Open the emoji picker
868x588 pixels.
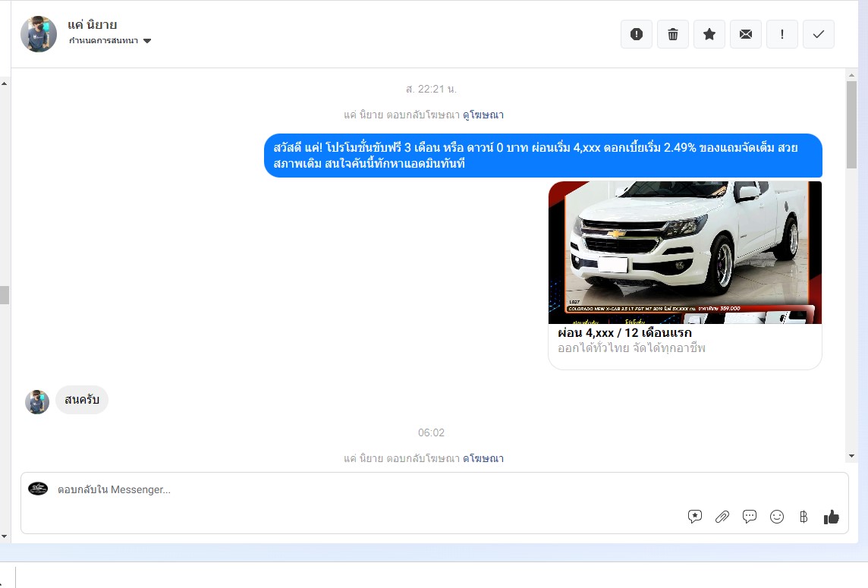click(x=776, y=517)
